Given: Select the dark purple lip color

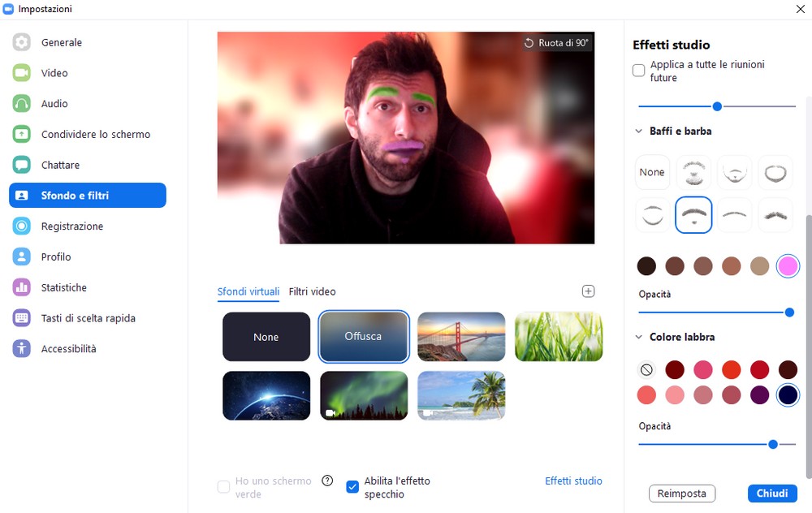Looking at the screenshot, I should (760, 395).
